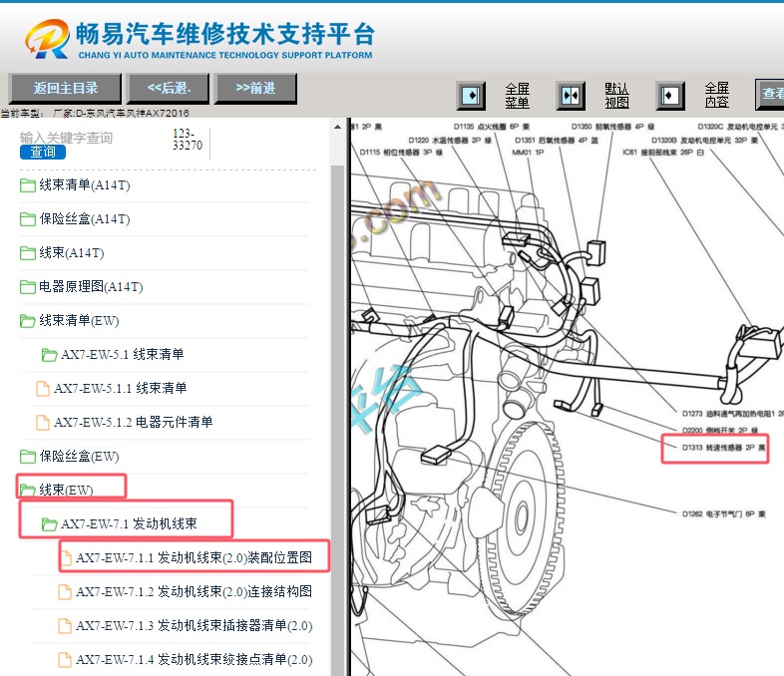Go forward using the >>前进 button
The image size is (784, 676).
(255, 89)
